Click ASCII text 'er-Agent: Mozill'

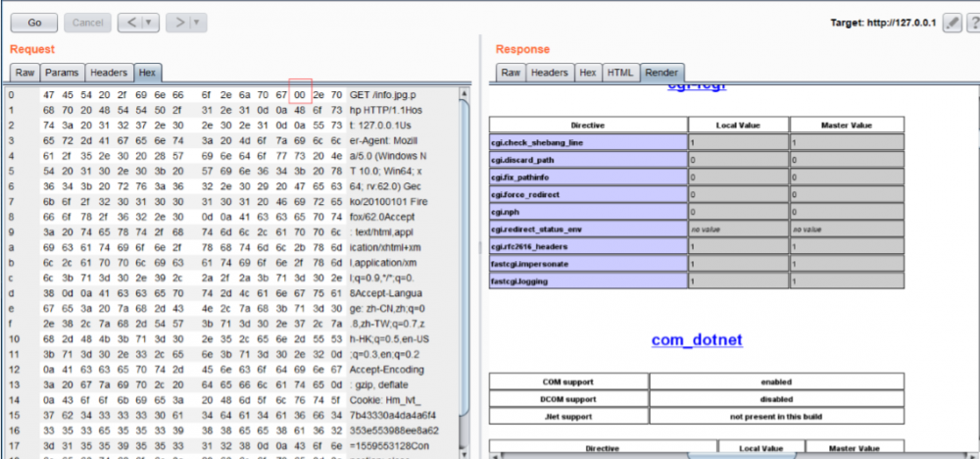[383, 140]
